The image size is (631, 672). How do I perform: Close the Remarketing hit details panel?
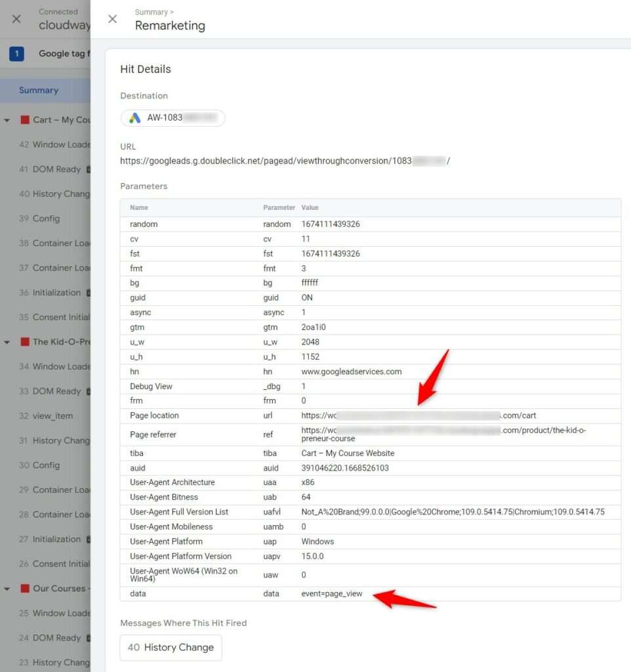click(112, 19)
